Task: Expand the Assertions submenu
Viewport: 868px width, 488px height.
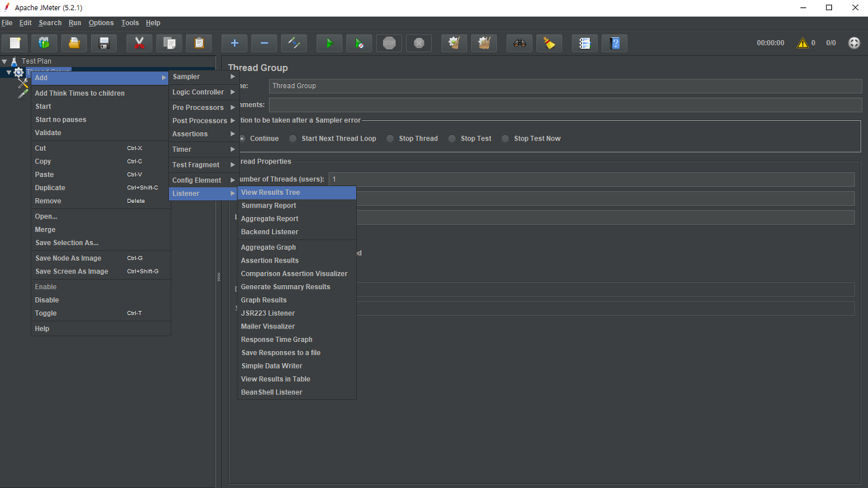Action: (203, 134)
